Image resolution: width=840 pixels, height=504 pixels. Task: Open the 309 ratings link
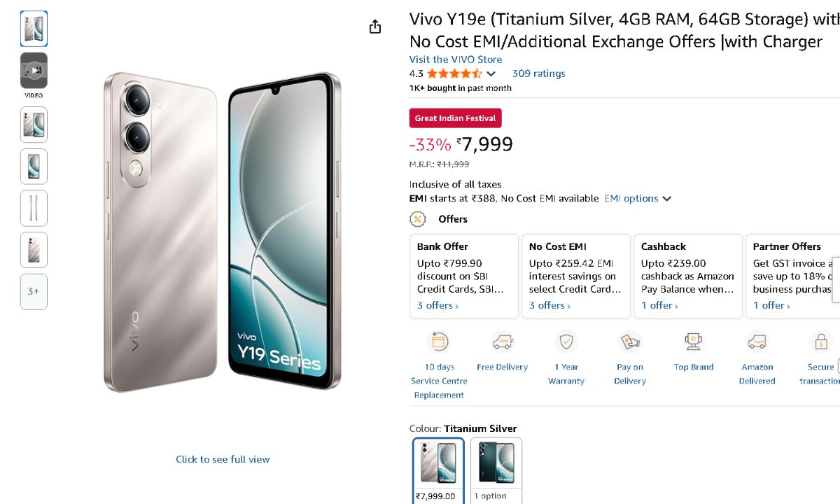(538, 73)
